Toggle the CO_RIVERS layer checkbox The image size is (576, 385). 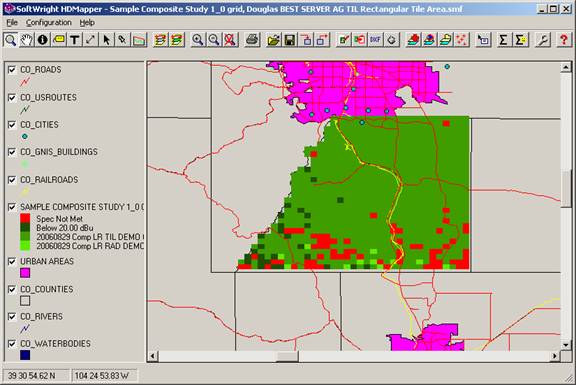[12, 316]
